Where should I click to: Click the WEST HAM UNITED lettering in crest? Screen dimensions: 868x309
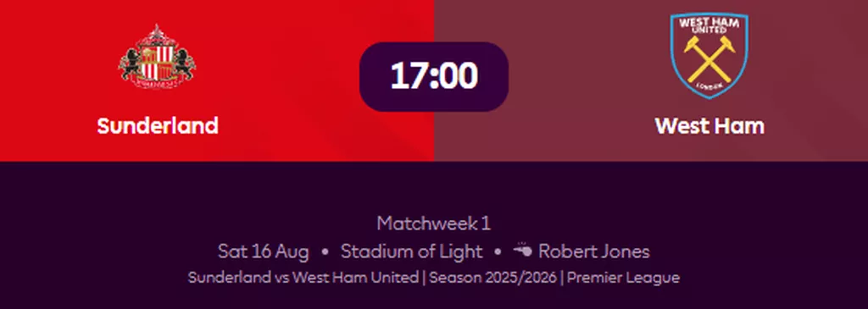coord(709,25)
